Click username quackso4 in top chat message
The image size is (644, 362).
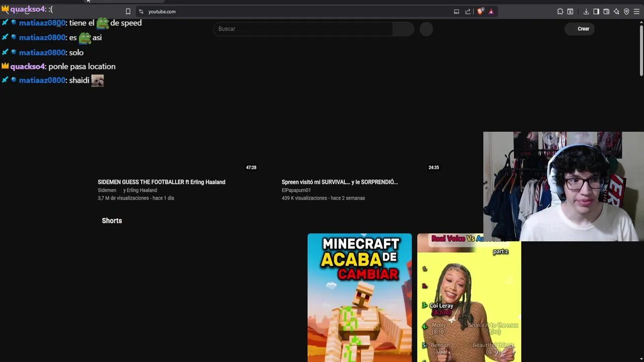[28, 9]
